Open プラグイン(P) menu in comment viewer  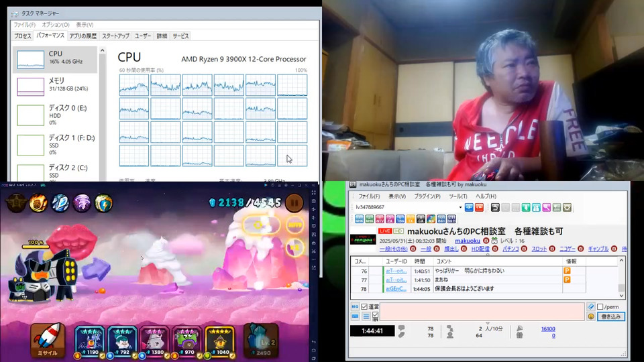[427, 196]
